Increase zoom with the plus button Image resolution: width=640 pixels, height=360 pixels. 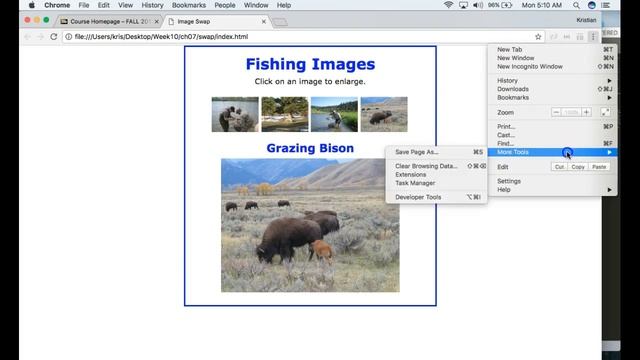tap(586, 112)
